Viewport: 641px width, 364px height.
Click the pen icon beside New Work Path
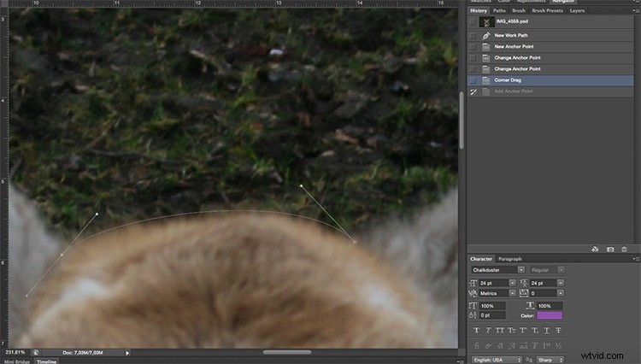(486, 36)
